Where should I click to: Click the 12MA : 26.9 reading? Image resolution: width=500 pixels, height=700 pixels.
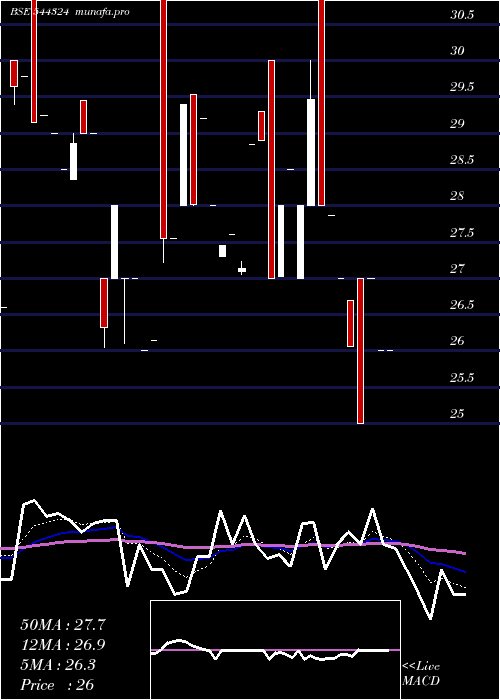pyautogui.click(x=63, y=645)
